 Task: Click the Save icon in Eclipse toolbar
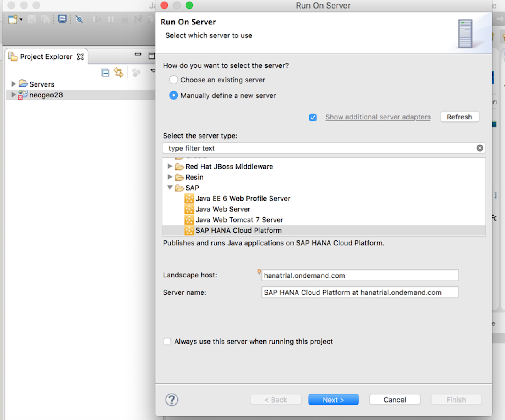(32, 19)
